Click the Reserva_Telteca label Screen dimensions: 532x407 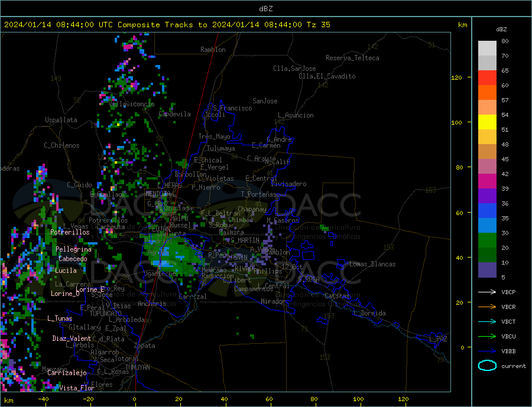click(x=352, y=58)
